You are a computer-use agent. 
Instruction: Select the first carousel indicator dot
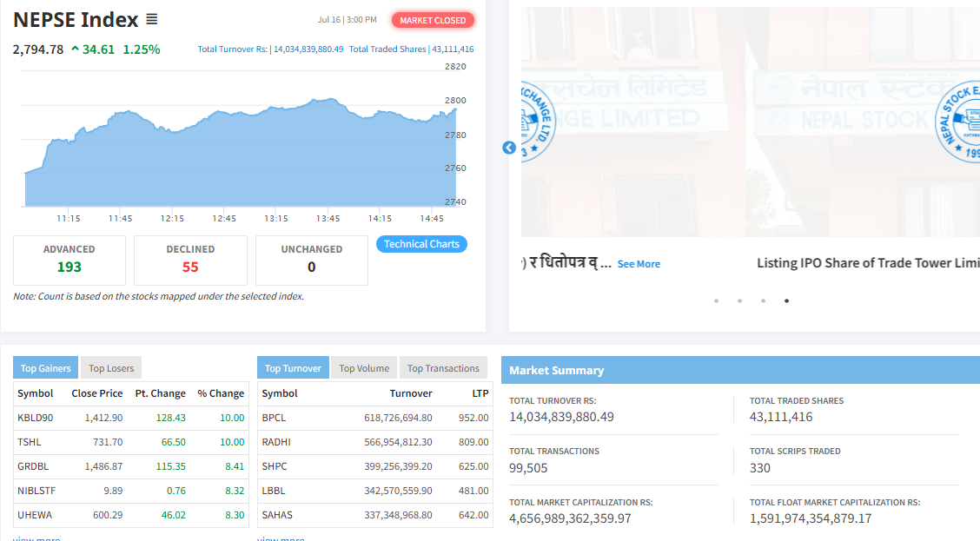[x=716, y=300]
